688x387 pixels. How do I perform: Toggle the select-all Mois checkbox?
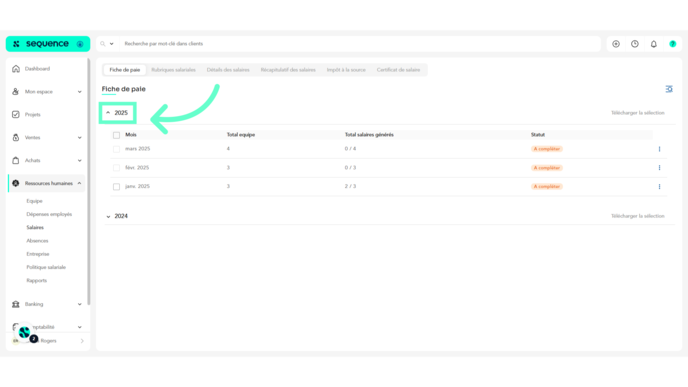coord(116,135)
